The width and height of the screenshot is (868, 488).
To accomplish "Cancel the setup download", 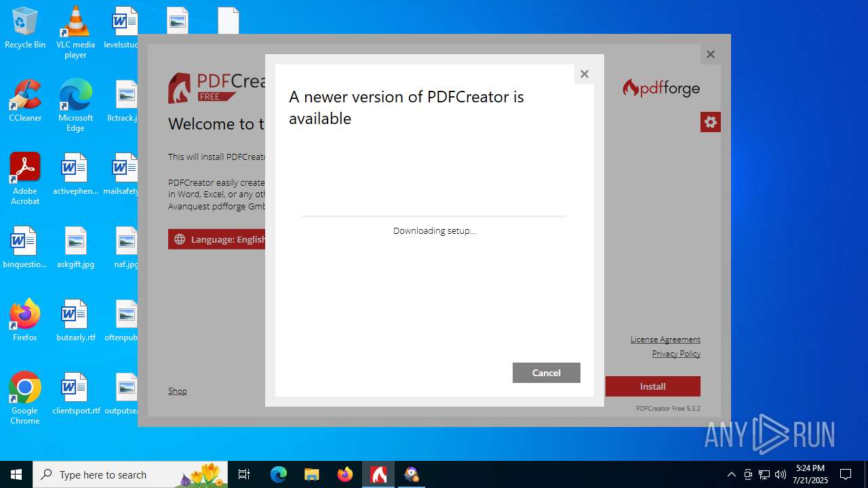I will click(546, 373).
